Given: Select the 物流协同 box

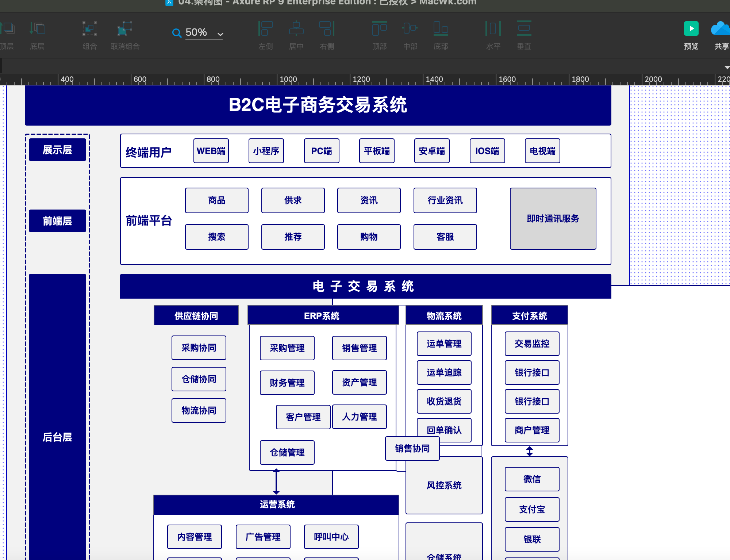Looking at the screenshot, I should point(199,411).
